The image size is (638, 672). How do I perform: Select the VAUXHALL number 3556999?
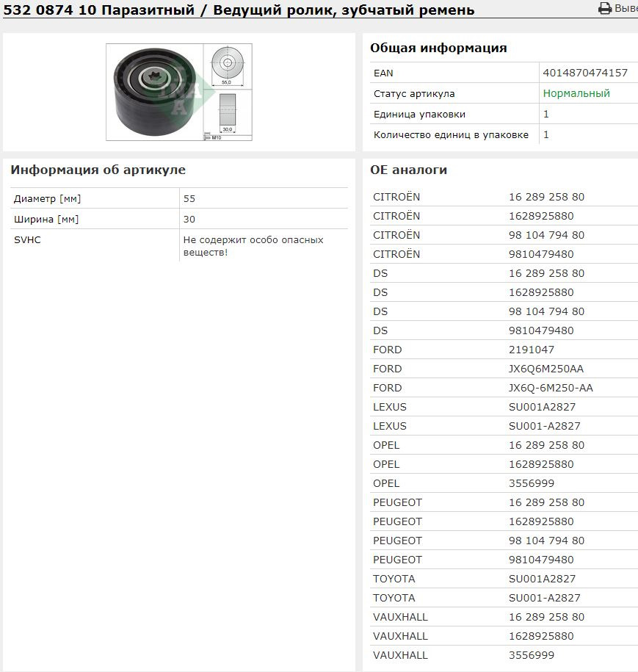click(x=532, y=655)
